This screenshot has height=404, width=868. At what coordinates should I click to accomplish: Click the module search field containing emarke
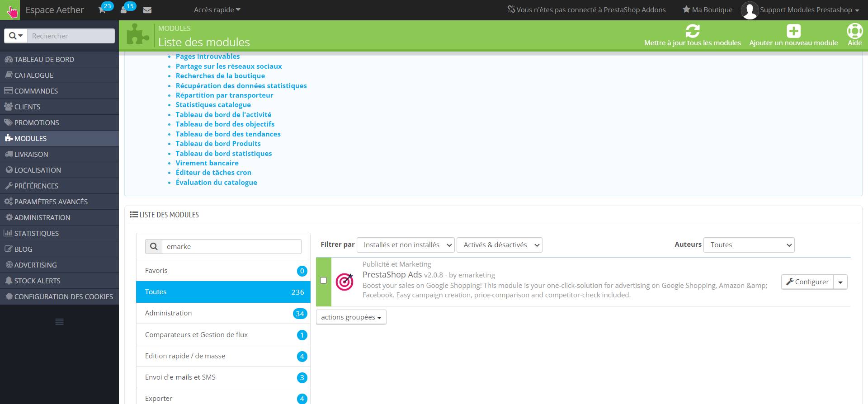point(231,246)
